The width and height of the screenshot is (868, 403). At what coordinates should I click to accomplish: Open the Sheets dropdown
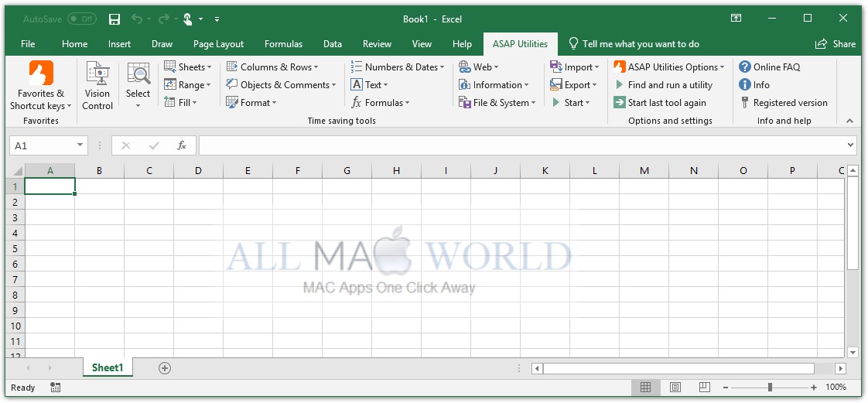(x=188, y=67)
